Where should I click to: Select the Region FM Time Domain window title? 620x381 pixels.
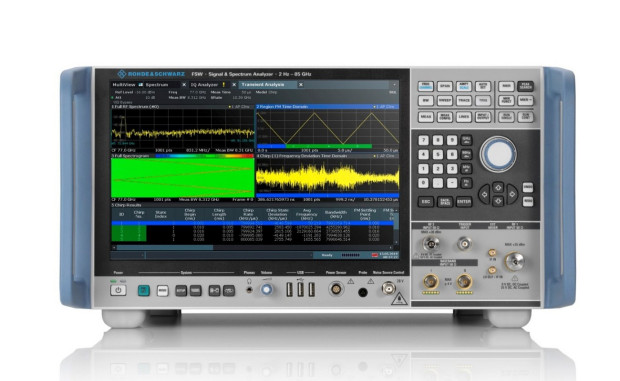282,107
